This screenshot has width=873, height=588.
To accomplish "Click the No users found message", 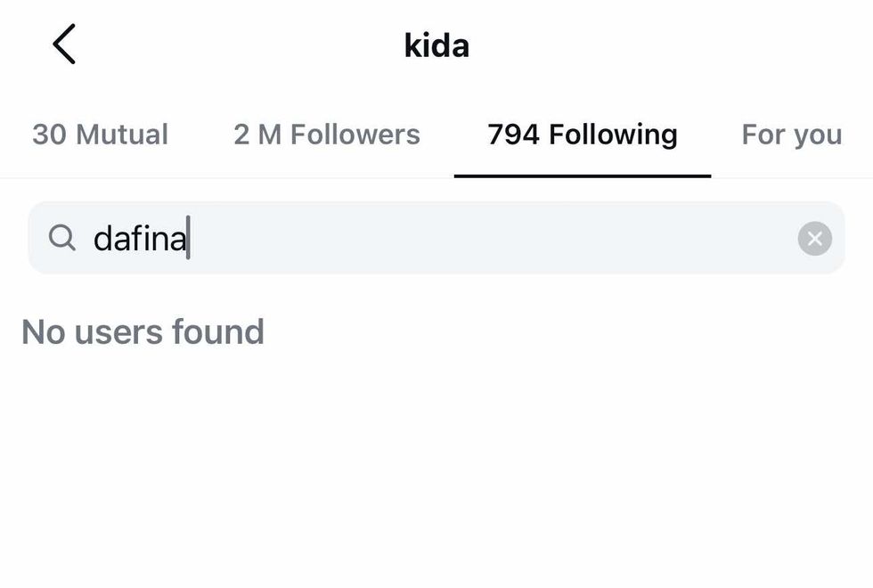I will tap(143, 332).
